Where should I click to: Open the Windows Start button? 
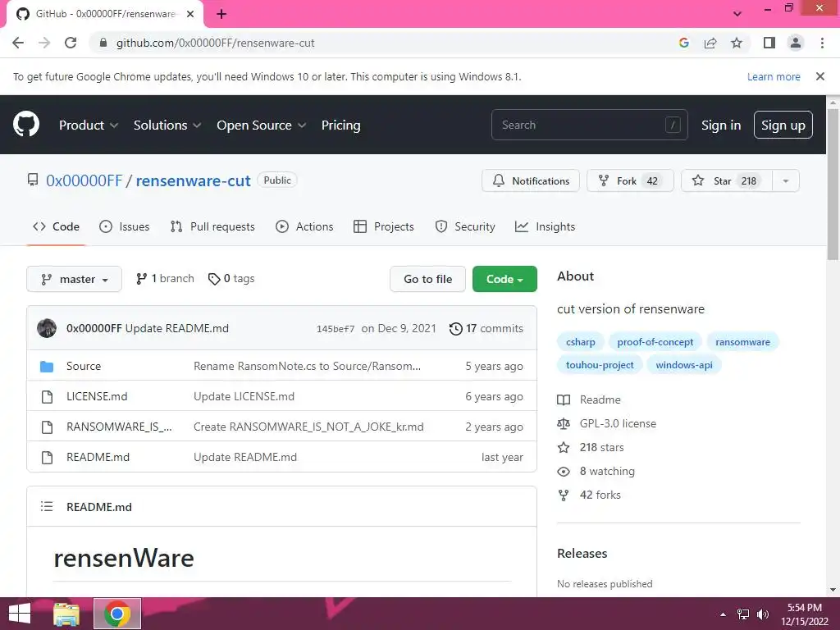20,614
